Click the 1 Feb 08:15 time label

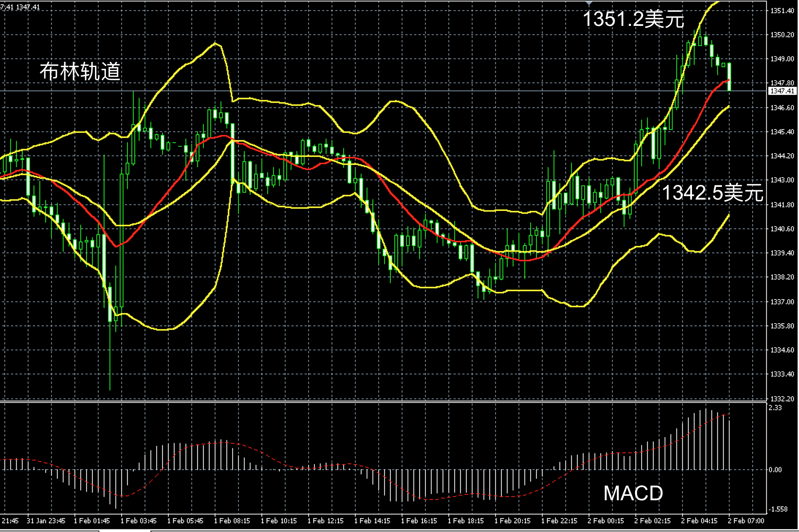pyautogui.click(x=232, y=521)
